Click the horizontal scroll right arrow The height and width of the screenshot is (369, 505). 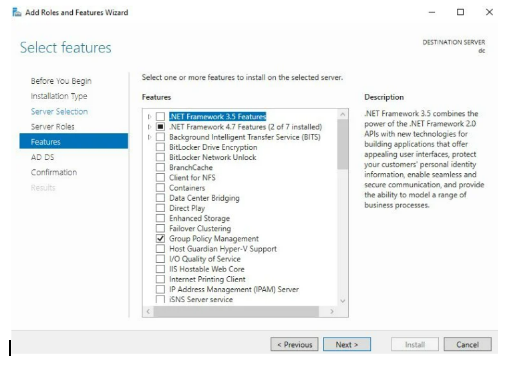332,311
